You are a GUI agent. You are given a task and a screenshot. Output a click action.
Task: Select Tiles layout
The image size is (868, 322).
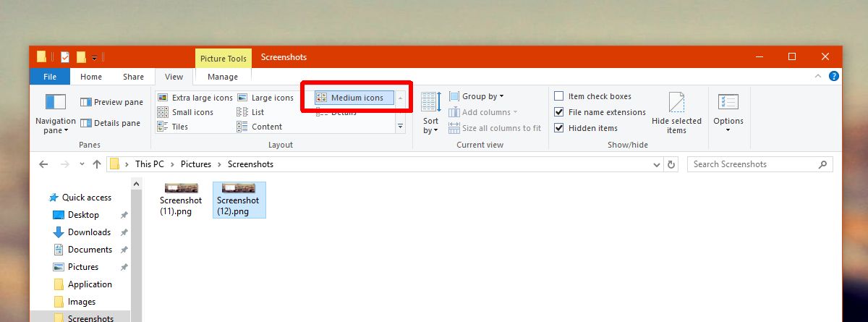(x=173, y=127)
